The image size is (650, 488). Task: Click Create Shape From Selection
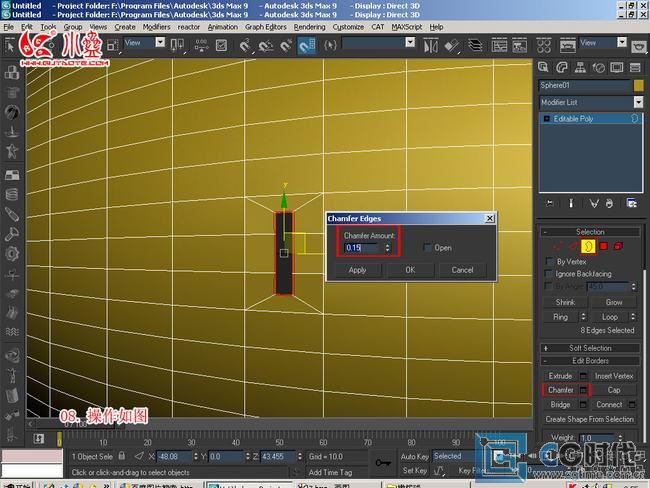589,419
